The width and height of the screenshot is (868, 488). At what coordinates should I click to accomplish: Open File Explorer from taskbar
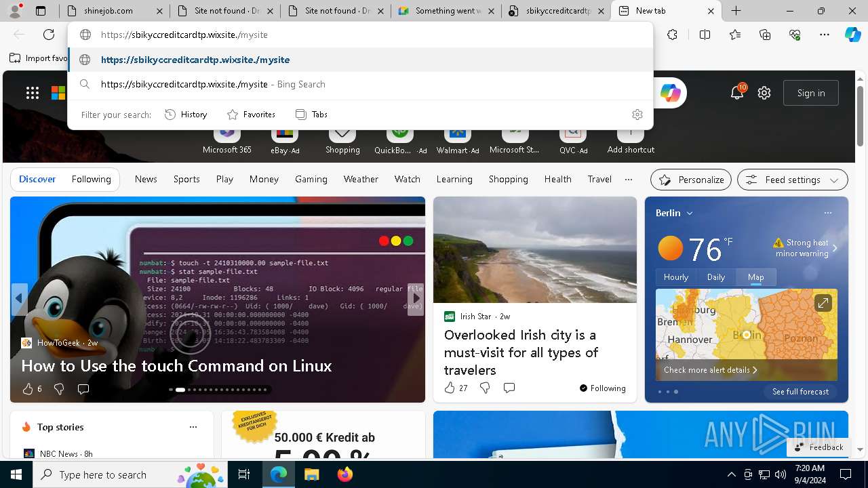311,474
